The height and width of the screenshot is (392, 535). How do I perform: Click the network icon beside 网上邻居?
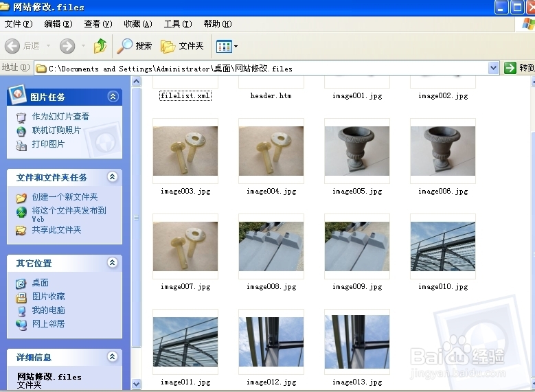pos(21,325)
